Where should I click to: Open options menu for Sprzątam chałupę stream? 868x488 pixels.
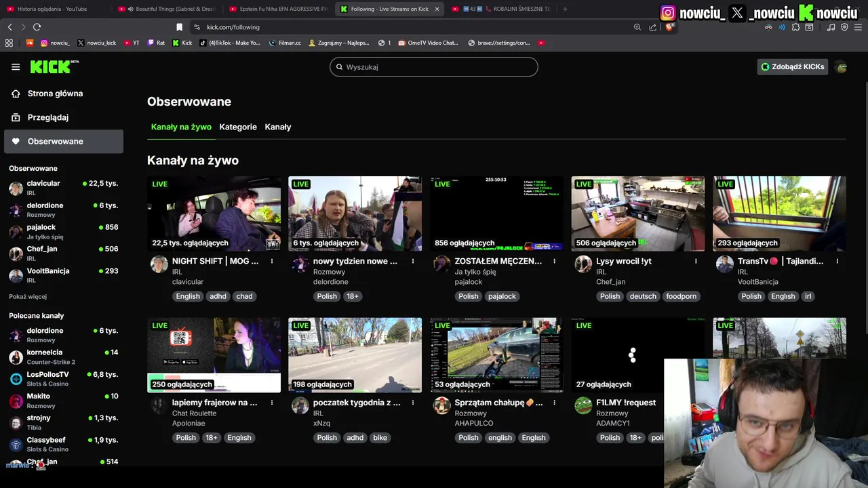[x=555, y=403]
